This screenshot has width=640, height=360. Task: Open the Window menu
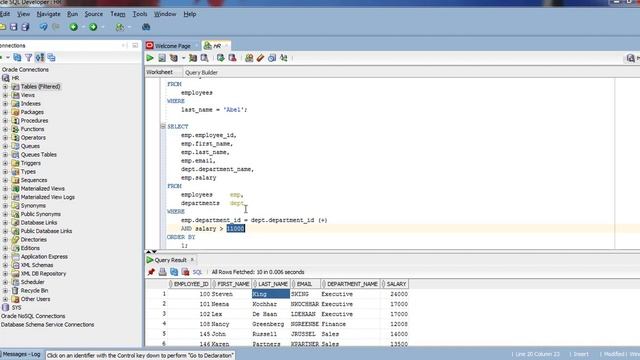(x=165, y=14)
